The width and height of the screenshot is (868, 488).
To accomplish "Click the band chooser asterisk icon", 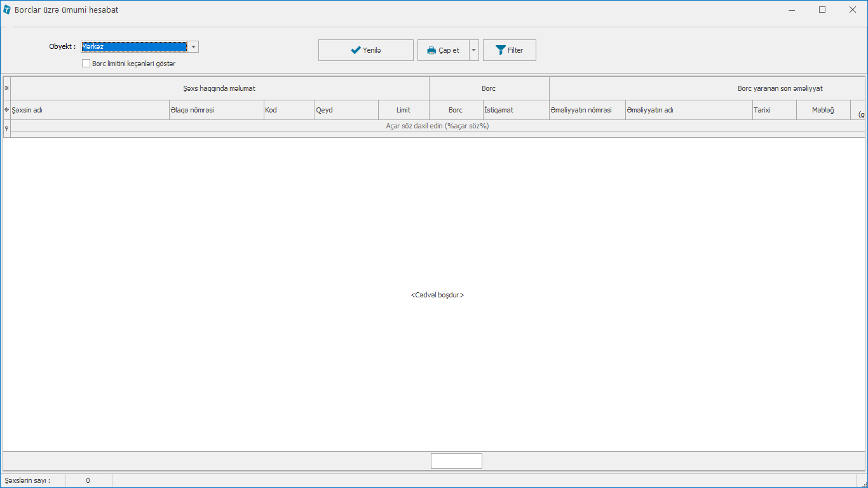I will (x=6, y=88).
